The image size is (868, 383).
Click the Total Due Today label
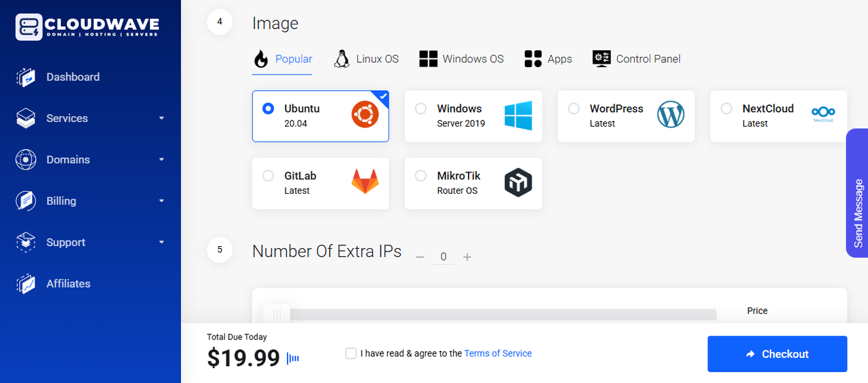coord(237,337)
